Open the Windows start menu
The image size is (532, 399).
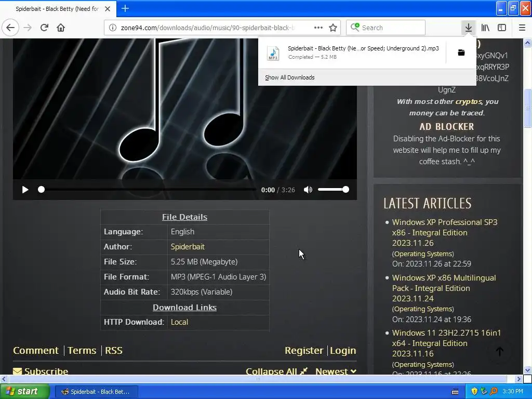click(24, 392)
